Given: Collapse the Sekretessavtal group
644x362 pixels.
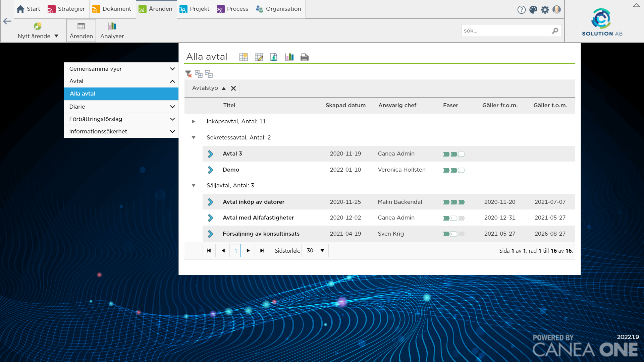Looking at the screenshot, I should [193, 137].
